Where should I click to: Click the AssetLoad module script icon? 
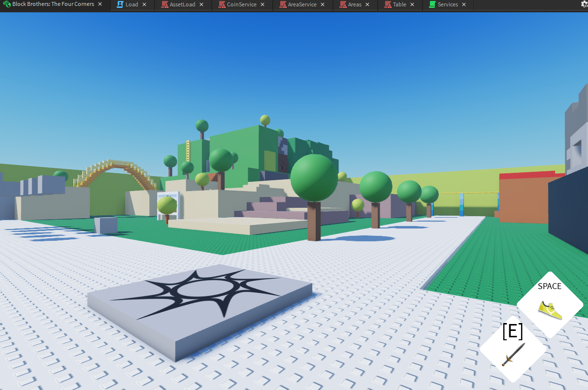164,4
